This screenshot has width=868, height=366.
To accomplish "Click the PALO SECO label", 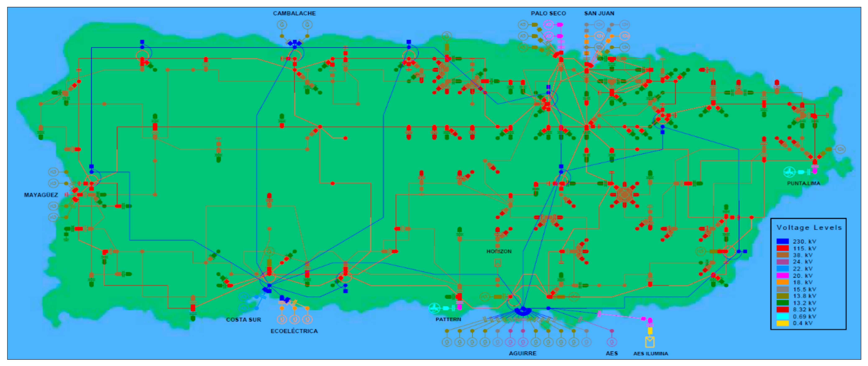I will click(x=548, y=13).
